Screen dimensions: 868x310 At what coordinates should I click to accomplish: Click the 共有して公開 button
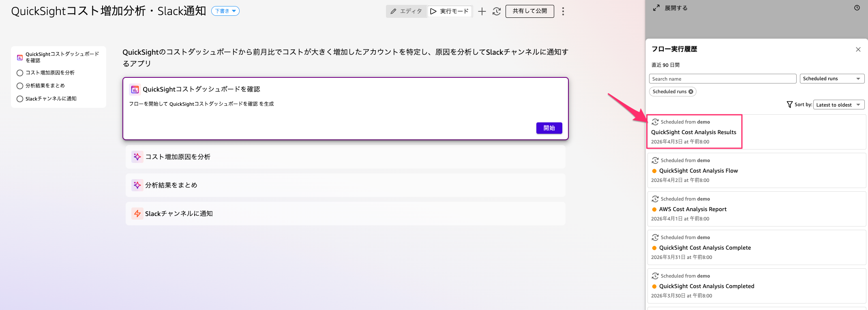tap(529, 11)
